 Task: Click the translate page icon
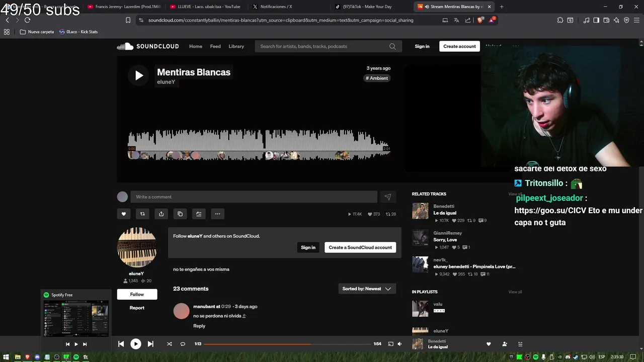(x=456, y=20)
